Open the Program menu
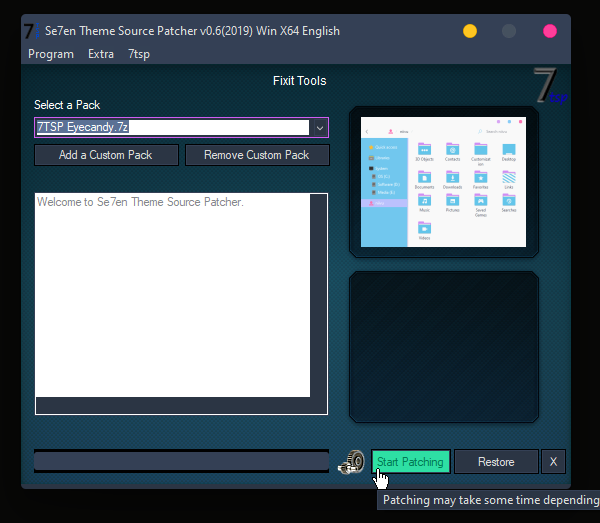Screen dimensions: 600x523 (51, 54)
